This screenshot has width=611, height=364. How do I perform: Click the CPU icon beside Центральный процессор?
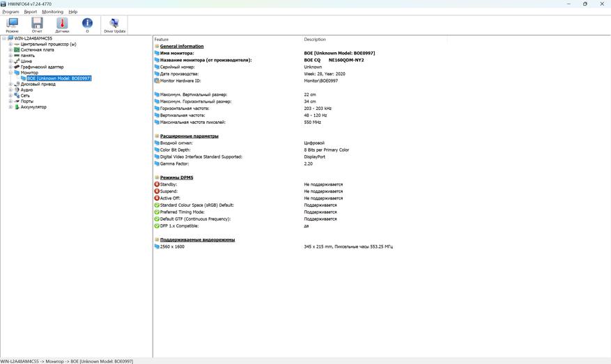[17, 45]
